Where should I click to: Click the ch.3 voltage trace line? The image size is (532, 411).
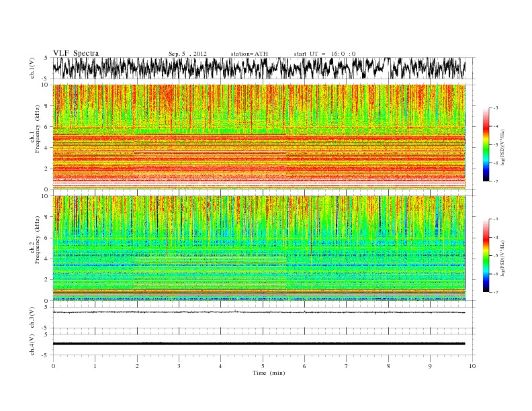259,312
